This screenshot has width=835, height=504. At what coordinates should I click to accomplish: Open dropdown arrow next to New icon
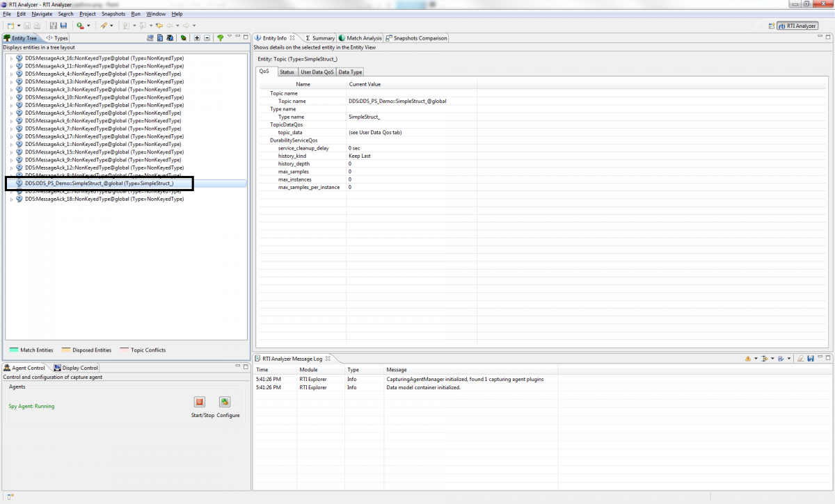pos(19,26)
